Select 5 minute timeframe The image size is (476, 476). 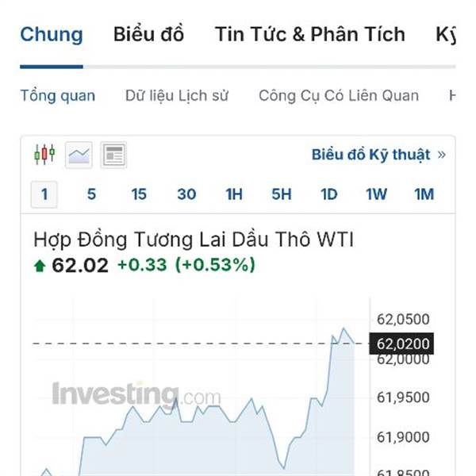pyautogui.click(x=92, y=194)
